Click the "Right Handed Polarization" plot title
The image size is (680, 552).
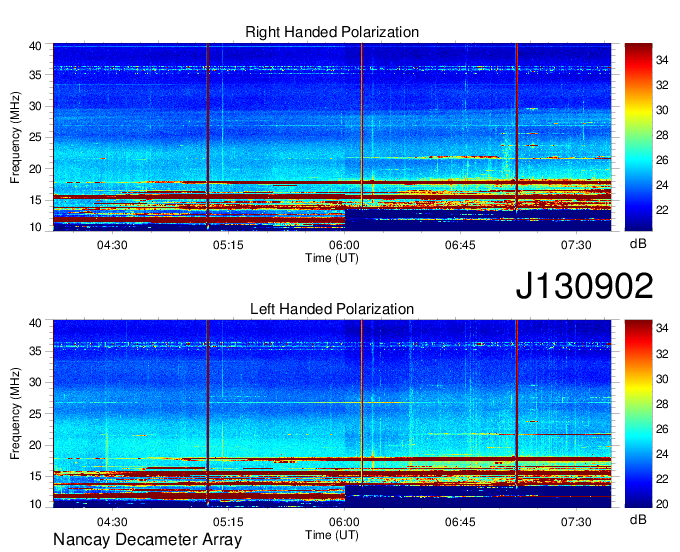332,32
